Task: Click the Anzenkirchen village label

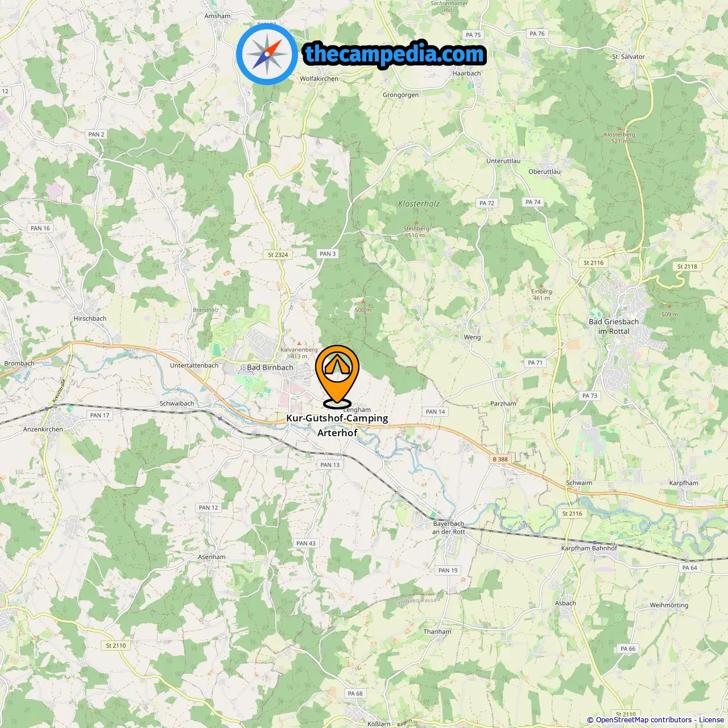Action: pyautogui.click(x=43, y=429)
